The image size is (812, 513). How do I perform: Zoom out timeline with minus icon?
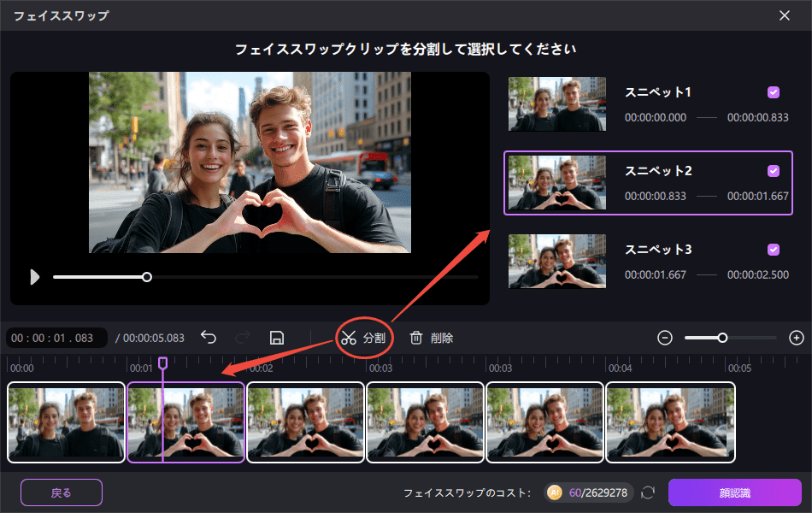665,338
